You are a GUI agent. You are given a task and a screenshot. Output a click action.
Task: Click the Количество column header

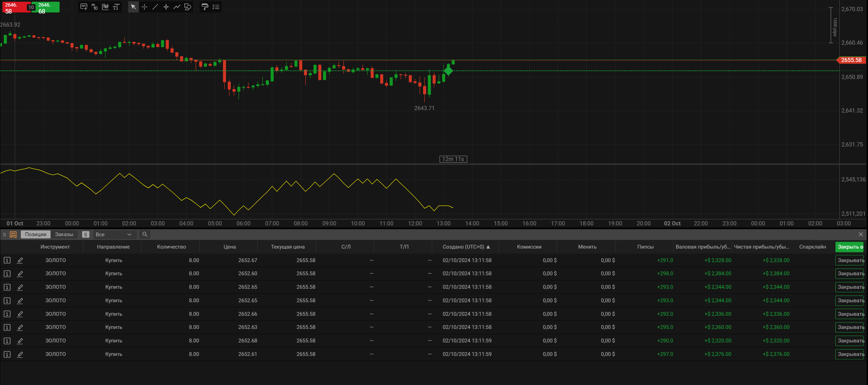[172, 247]
